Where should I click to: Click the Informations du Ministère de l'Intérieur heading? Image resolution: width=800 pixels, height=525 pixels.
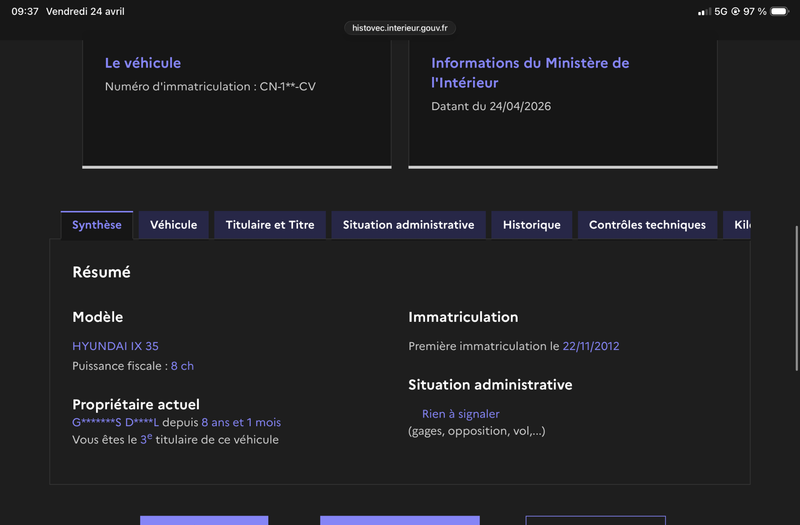530,72
